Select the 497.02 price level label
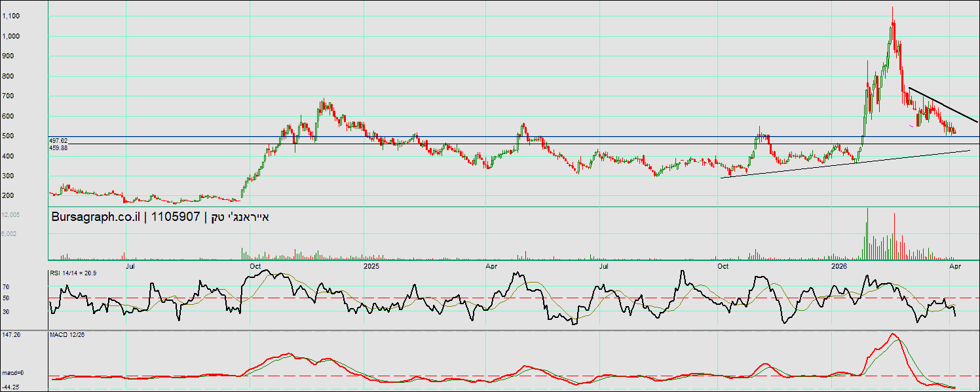This screenshot has width=980, height=392. [58, 140]
